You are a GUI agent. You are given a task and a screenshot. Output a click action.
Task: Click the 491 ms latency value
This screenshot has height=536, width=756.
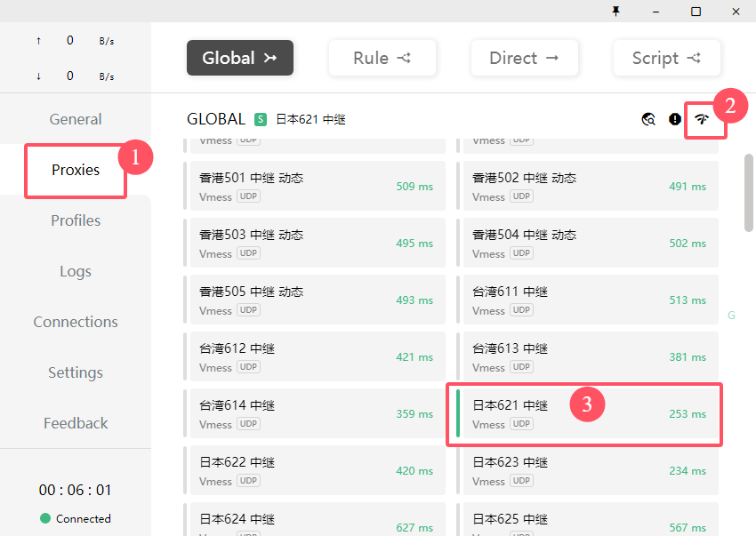pyautogui.click(x=688, y=187)
